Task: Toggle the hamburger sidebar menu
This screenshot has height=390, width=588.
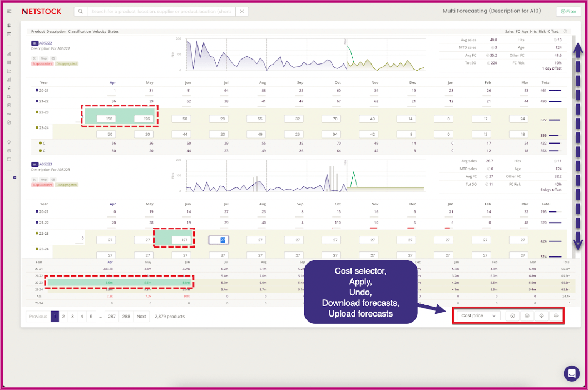Action: point(9,11)
